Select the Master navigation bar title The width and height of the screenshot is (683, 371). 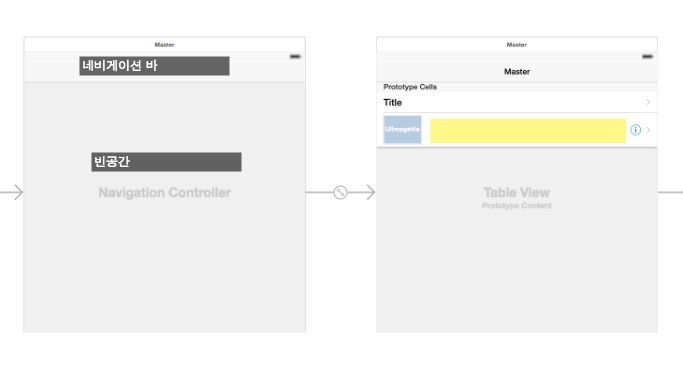click(x=517, y=71)
